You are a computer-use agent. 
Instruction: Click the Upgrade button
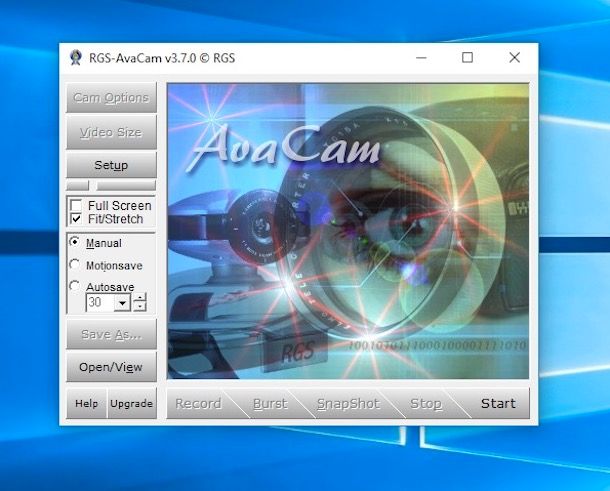coord(131,404)
